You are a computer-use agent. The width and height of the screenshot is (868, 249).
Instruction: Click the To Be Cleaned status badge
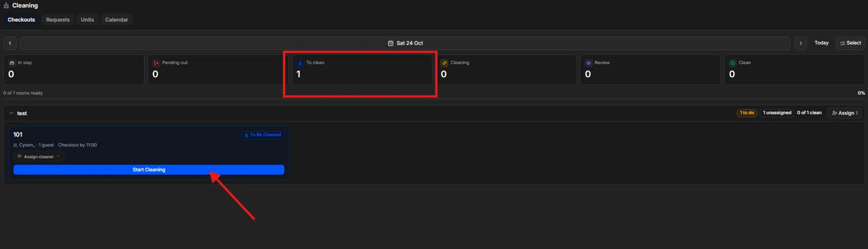coord(263,135)
